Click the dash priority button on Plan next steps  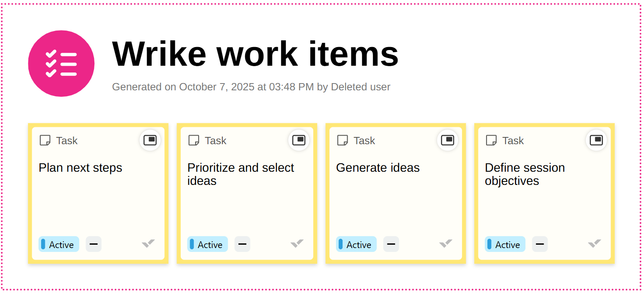tap(94, 244)
